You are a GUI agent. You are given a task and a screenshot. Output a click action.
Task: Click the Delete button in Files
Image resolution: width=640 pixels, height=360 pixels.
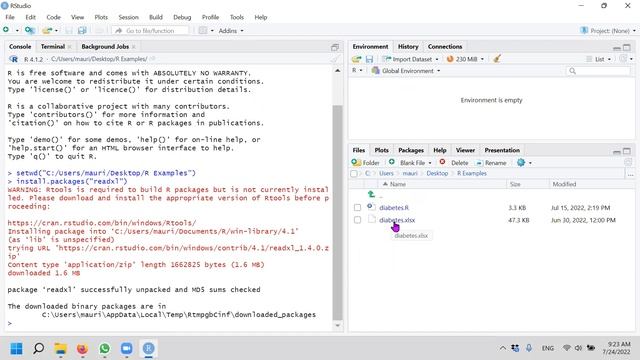(x=454, y=162)
